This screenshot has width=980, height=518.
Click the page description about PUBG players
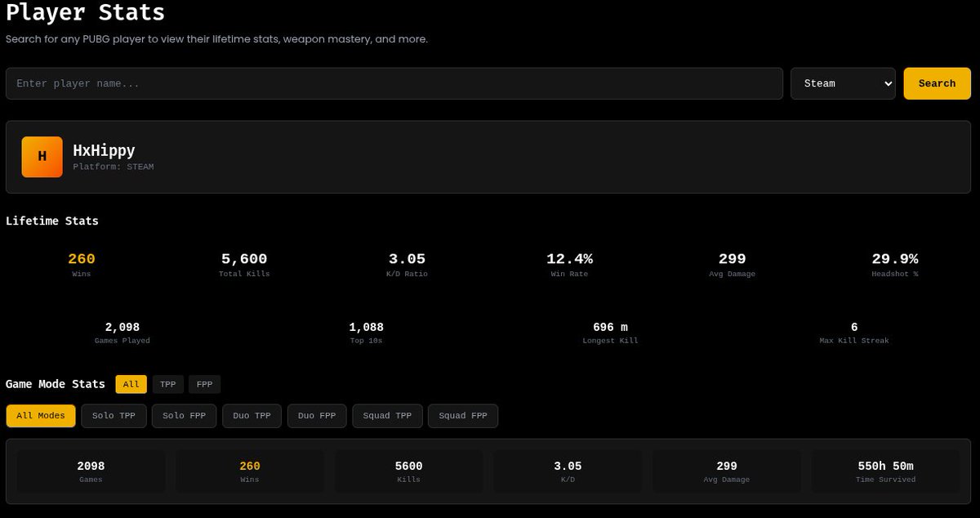216,39
